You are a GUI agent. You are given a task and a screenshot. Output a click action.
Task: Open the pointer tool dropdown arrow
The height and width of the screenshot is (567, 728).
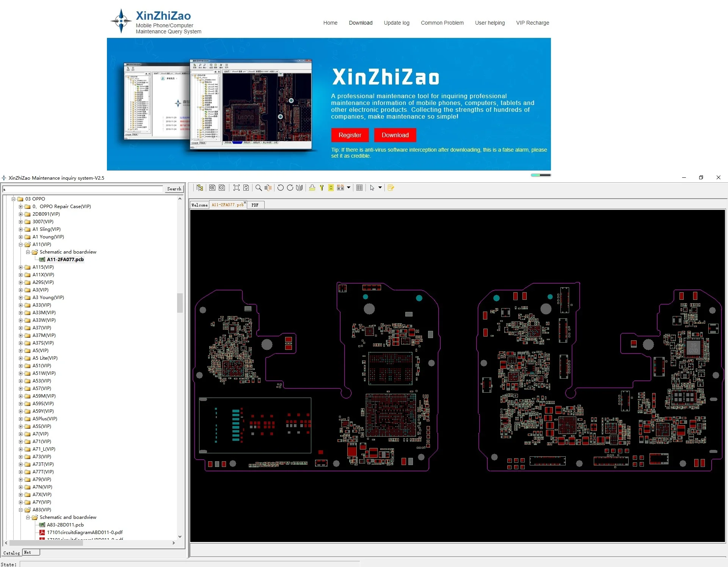pyautogui.click(x=380, y=188)
